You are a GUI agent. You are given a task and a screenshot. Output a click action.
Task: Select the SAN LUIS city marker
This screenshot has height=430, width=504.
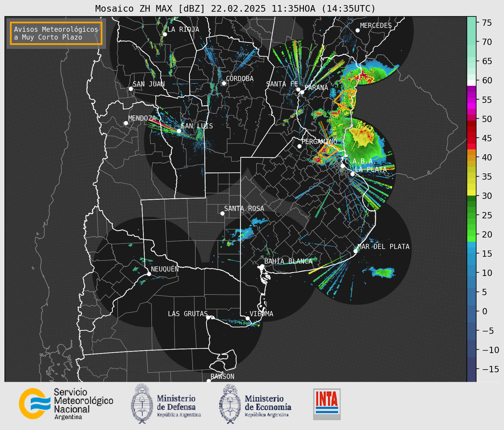coord(179,131)
